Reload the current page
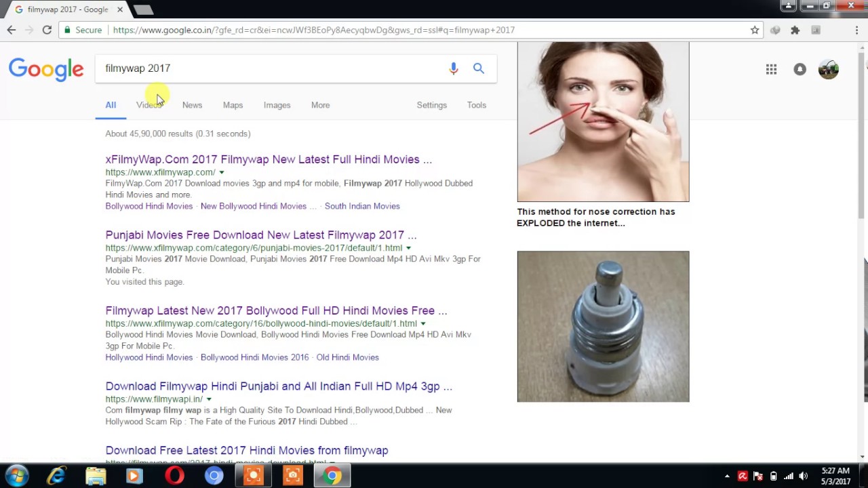 47,30
